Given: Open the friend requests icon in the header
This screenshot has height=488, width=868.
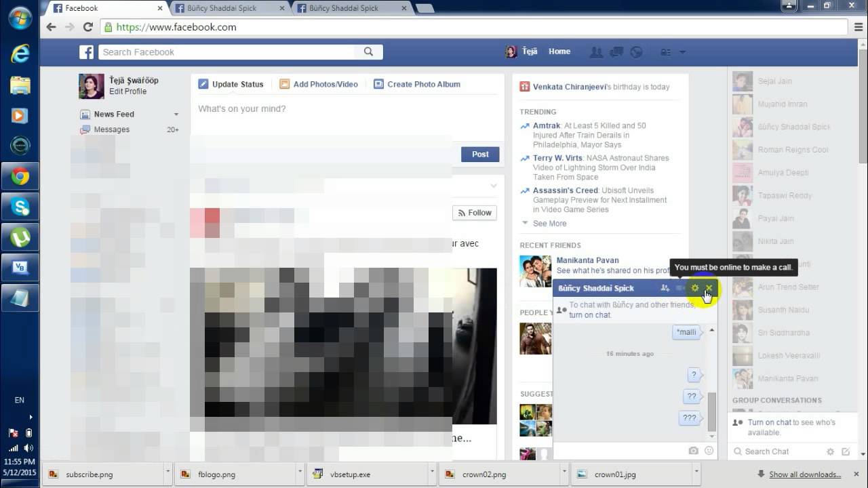Looking at the screenshot, I should point(596,52).
